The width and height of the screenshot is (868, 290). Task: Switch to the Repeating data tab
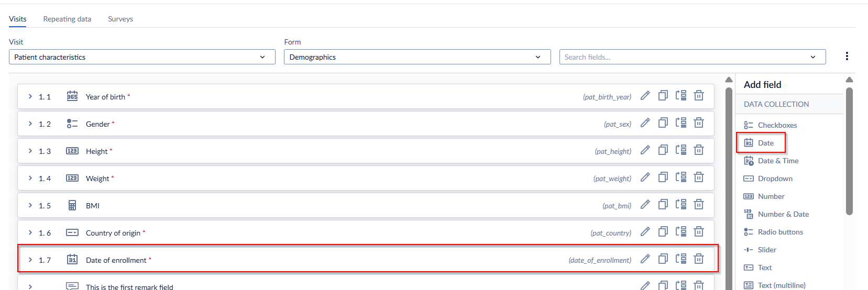pos(67,19)
